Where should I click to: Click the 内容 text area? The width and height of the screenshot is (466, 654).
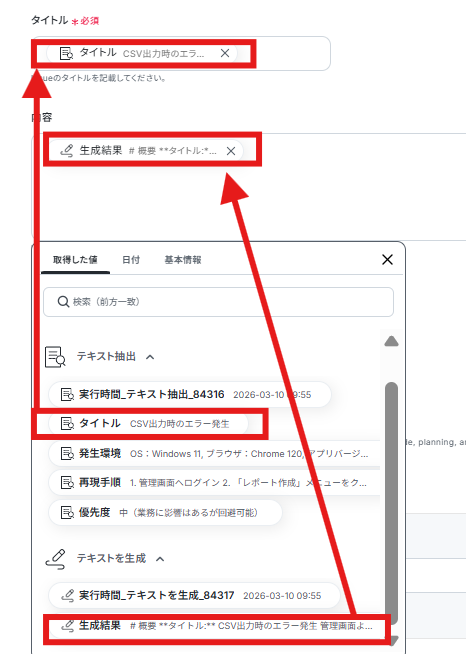pos(249,186)
